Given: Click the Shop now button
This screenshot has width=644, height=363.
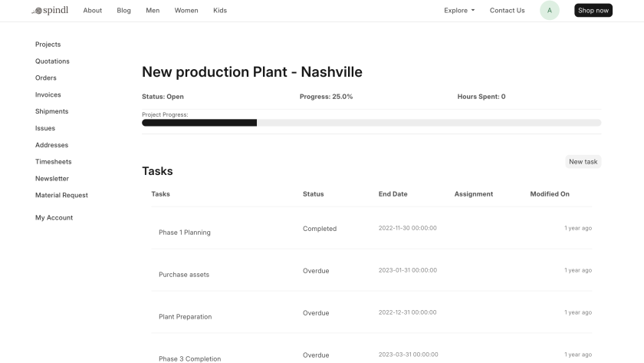Looking at the screenshot, I should (593, 11).
